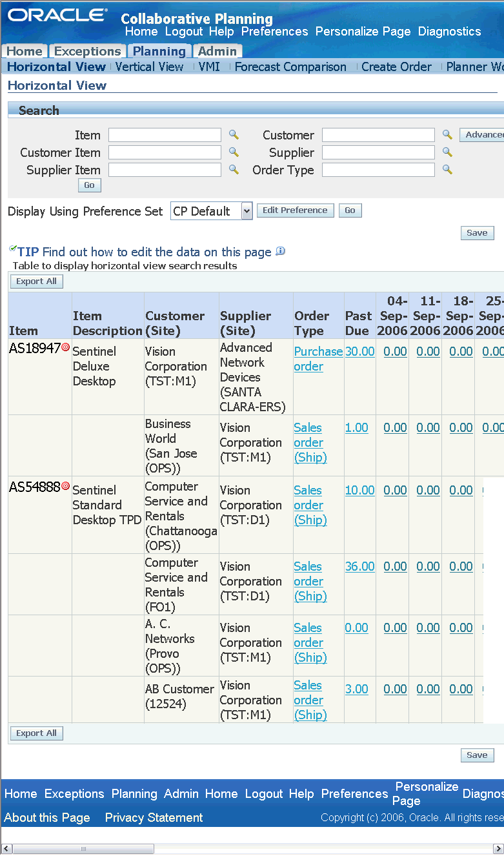Click the Edit Preference button
This screenshot has height=856, width=504.
coord(295,210)
